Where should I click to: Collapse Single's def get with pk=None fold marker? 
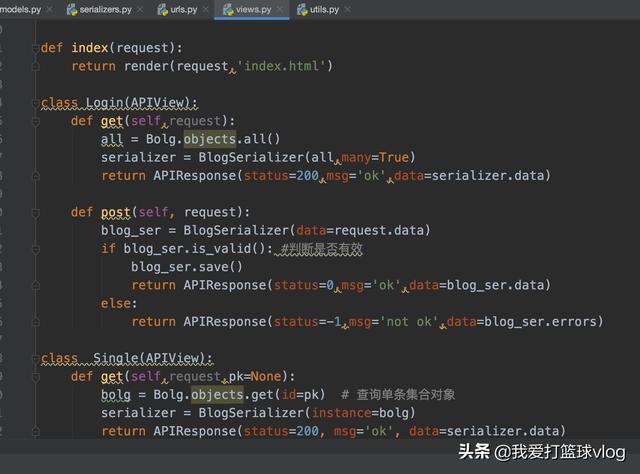click(36, 377)
